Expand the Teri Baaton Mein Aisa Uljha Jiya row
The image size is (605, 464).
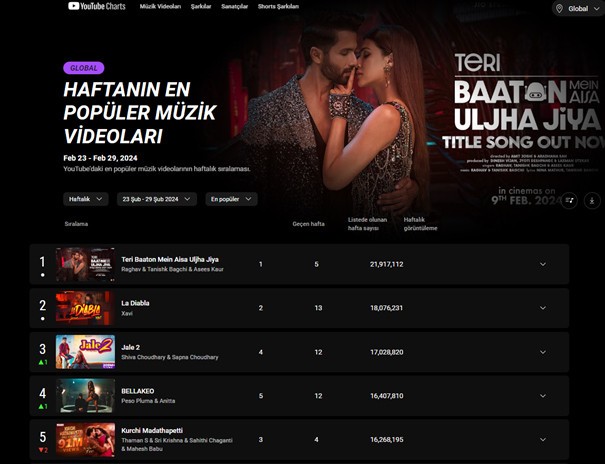pyautogui.click(x=543, y=264)
